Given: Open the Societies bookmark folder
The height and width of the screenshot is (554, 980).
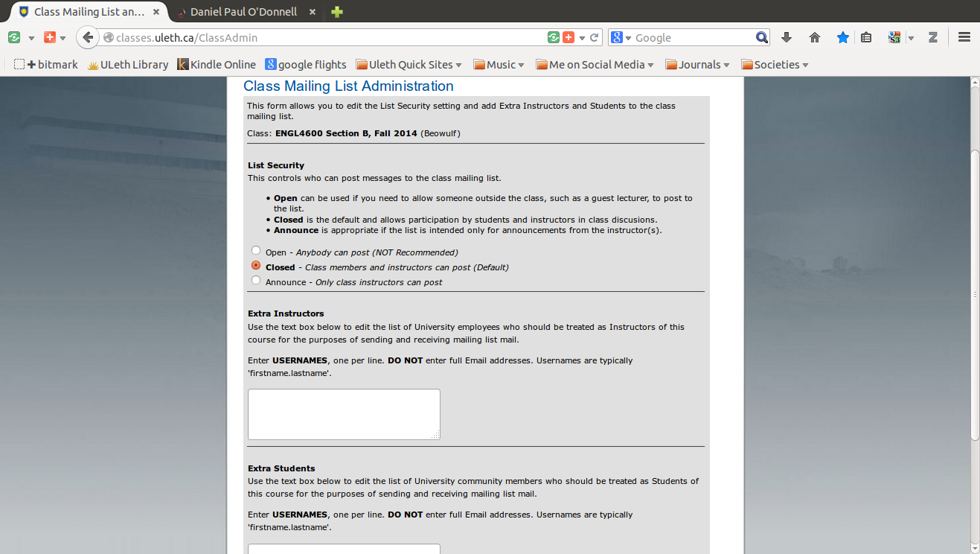Looking at the screenshot, I should tap(775, 65).
